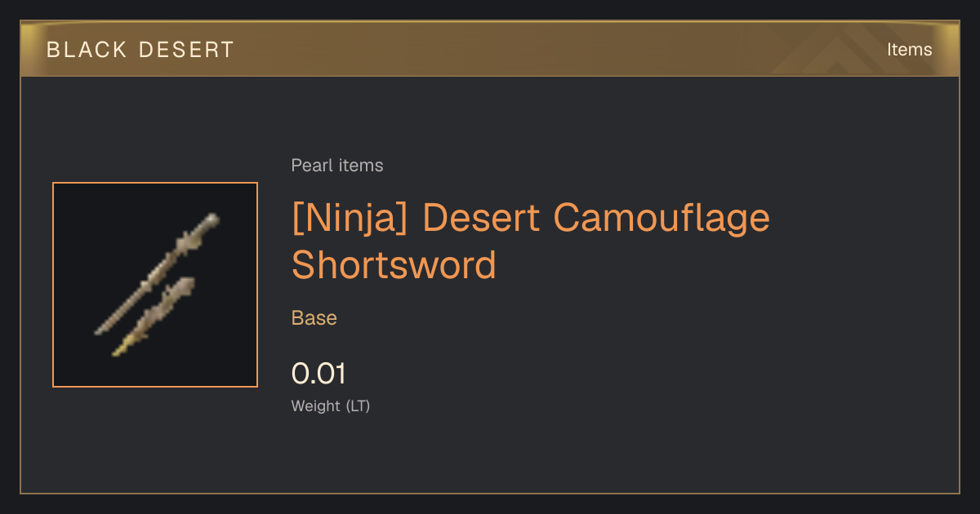Click the BLACK DESERT logo text
The height and width of the screenshot is (514, 980).
tap(140, 50)
